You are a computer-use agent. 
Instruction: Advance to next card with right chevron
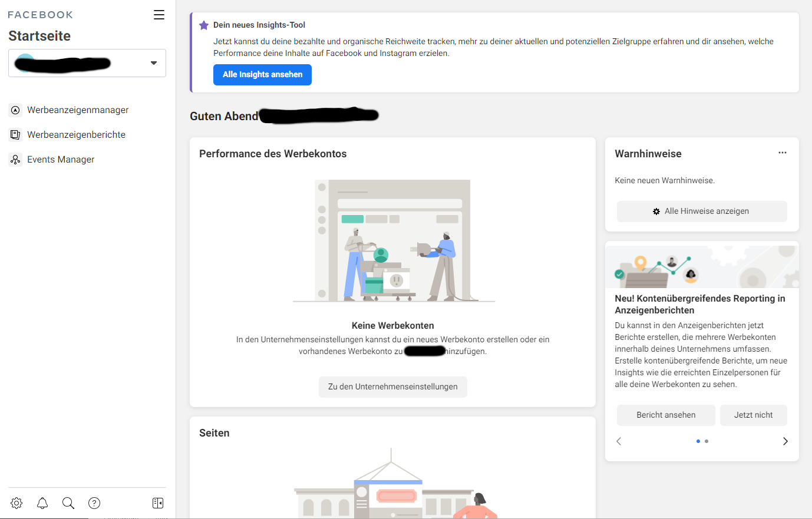click(x=785, y=441)
